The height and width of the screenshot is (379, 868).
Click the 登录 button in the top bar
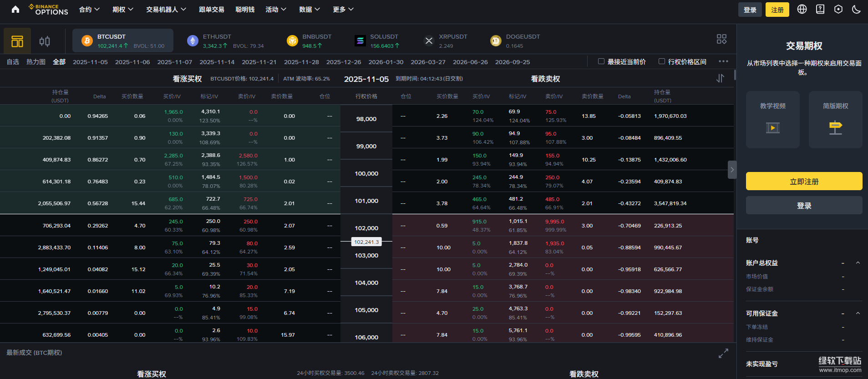[x=750, y=10]
